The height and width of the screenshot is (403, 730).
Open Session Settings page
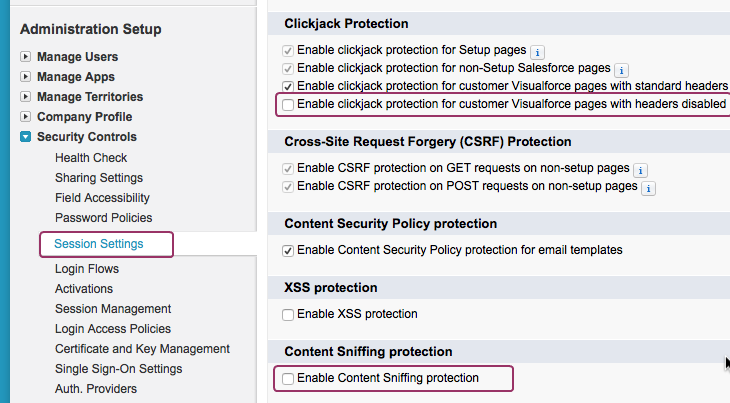99,244
